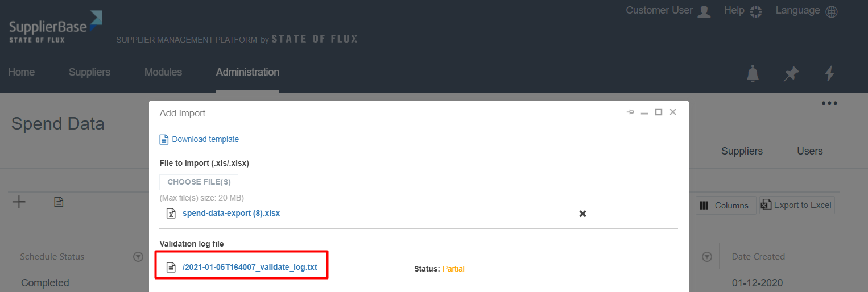The image size is (868, 292).
Task: Click the plus icon to add import
Action: 19,202
